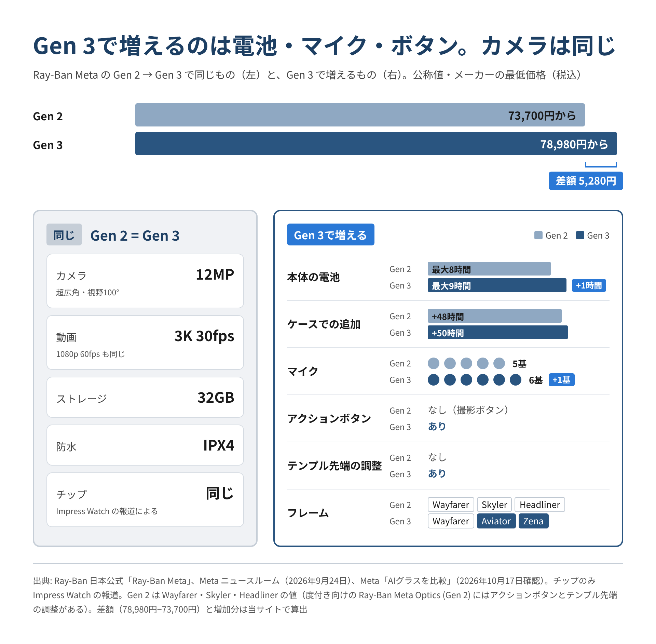Click the 超広角・視野100° subtext
This screenshot has width=656, height=644.
coord(87,292)
